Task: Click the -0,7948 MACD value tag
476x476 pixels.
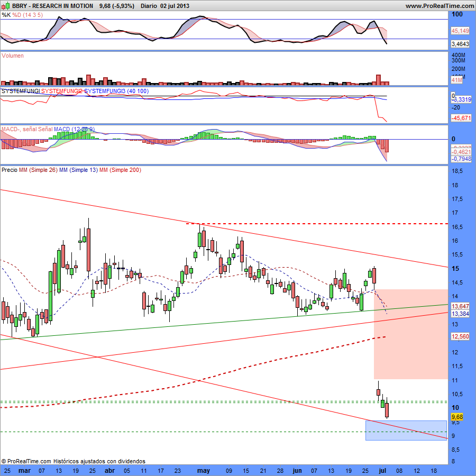Action: point(461,159)
